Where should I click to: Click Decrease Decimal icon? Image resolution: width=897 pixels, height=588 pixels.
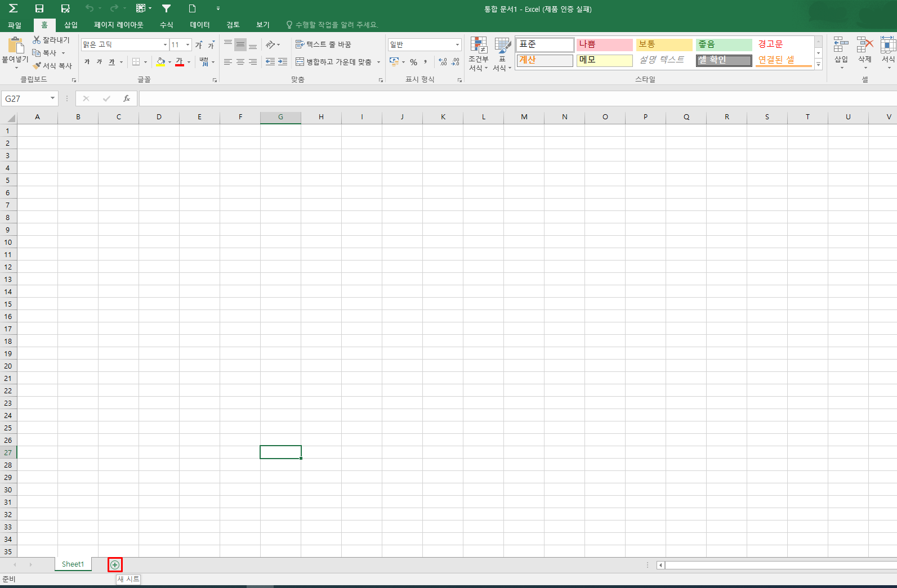coord(455,62)
